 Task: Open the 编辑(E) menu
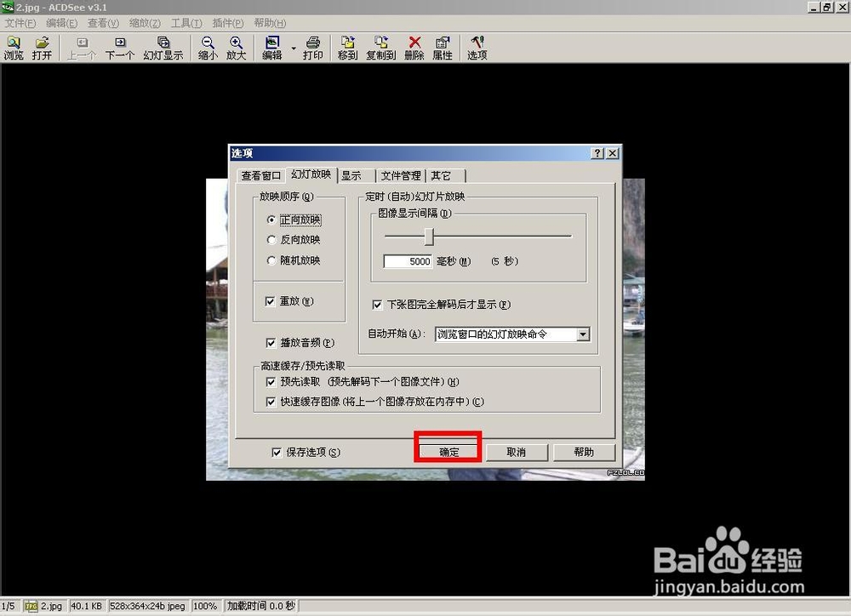tap(62, 23)
